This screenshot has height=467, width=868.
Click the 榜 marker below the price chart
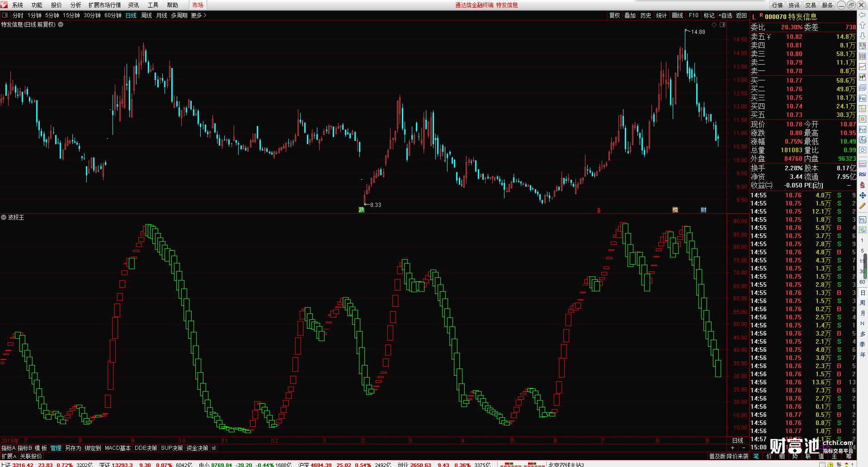pyautogui.click(x=675, y=210)
